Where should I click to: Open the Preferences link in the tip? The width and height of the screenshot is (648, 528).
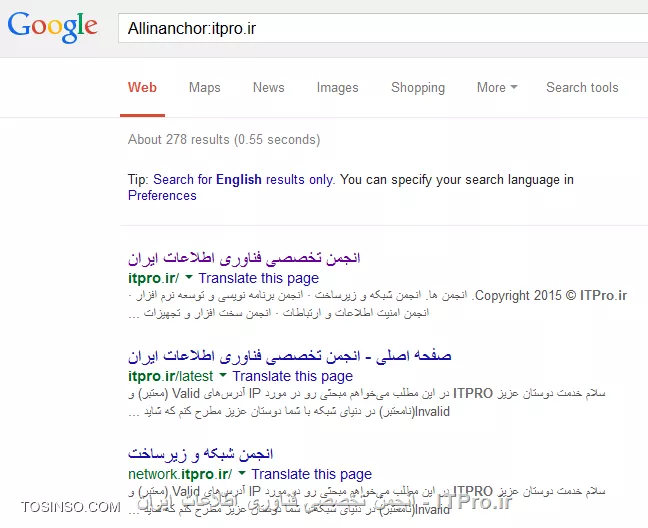(x=162, y=195)
